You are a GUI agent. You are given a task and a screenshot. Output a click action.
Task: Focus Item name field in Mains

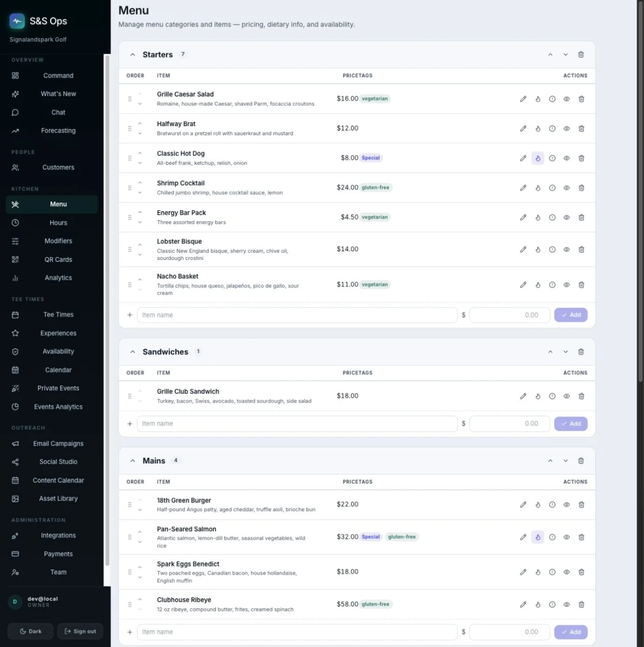(x=297, y=632)
